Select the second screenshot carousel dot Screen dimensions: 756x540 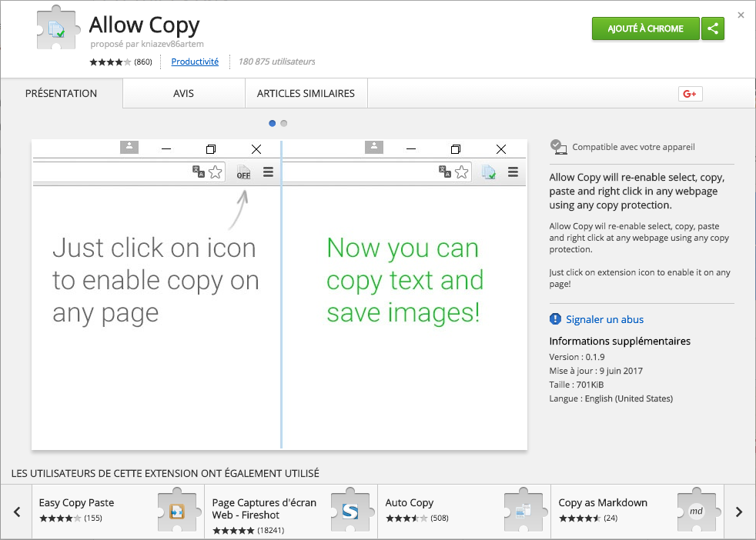(x=284, y=123)
